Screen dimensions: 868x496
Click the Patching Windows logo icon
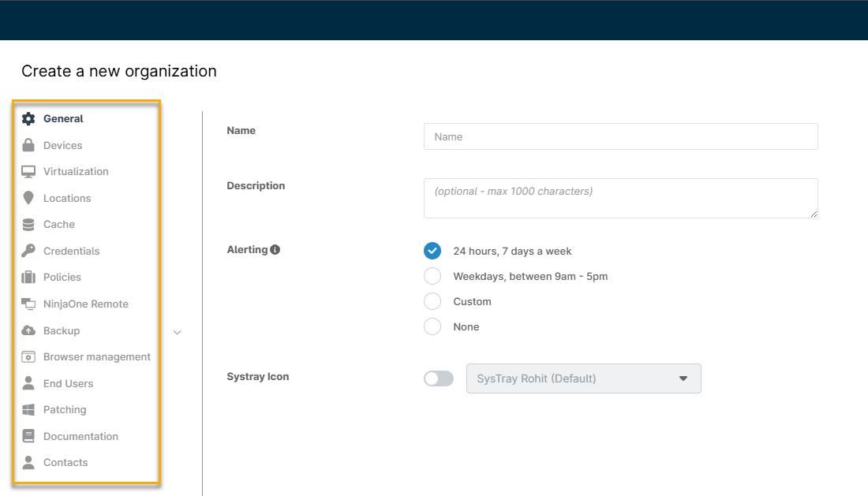(x=28, y=410)
